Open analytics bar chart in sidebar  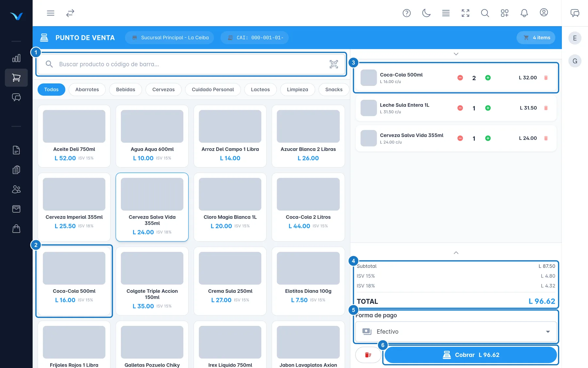[x=16, y=58]
